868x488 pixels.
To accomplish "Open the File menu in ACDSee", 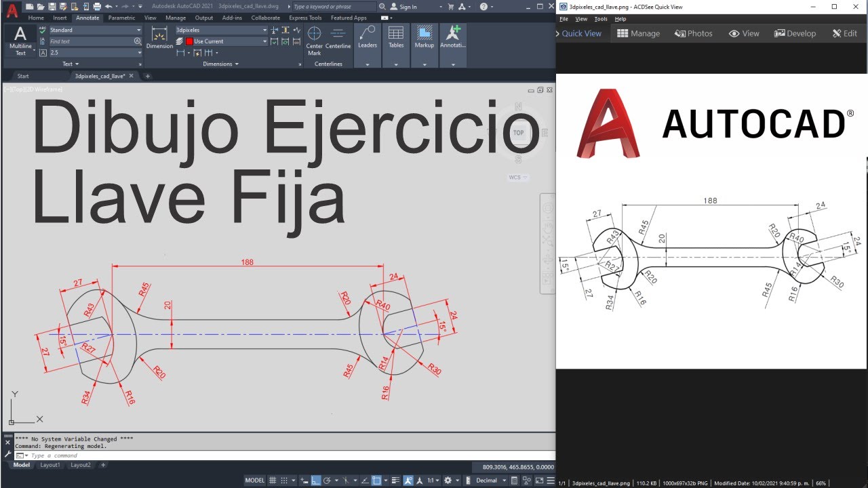I will pos(564,19).
